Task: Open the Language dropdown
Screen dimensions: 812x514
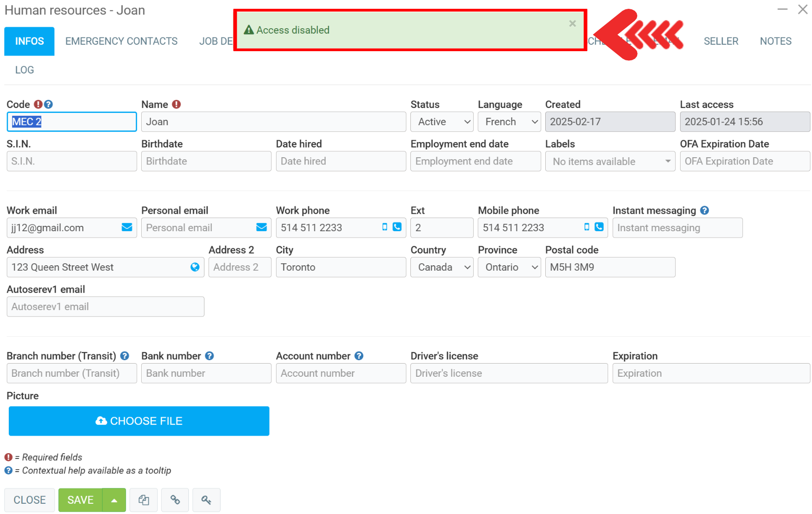Action: (x=509, y=122)
